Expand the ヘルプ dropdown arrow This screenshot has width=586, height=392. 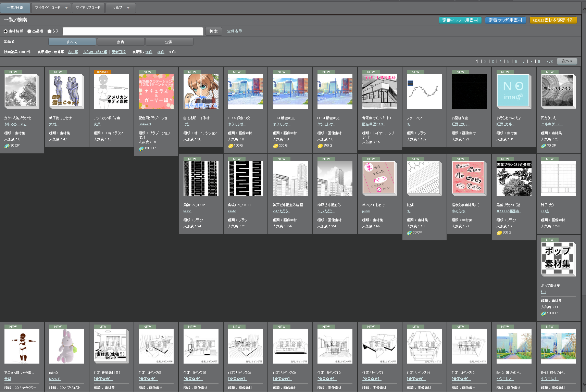pyautogui.click(x=128, y=8)
